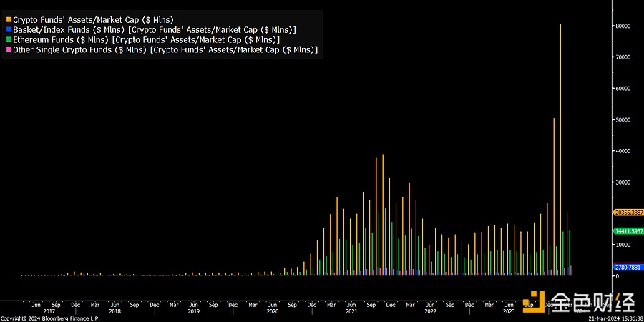644x322 pixels.
Task: Click the Jun label above 2021
Action: pos(351,305)
